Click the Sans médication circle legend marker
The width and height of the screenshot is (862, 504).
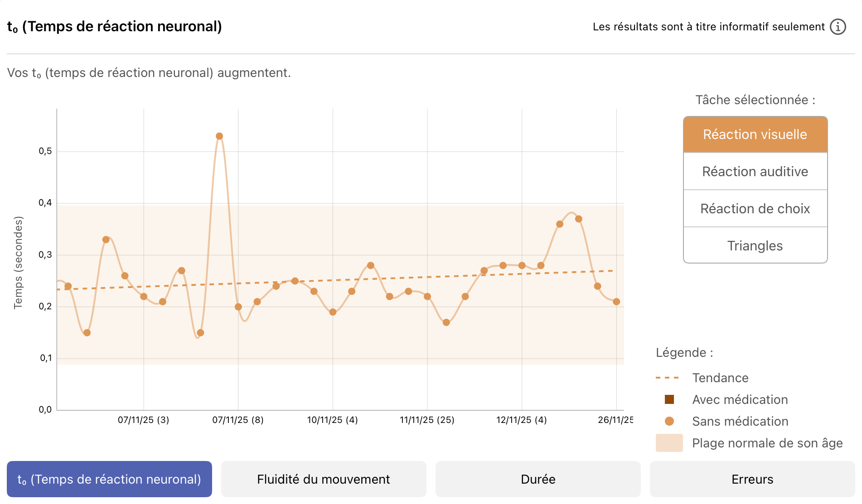point(669,421)
